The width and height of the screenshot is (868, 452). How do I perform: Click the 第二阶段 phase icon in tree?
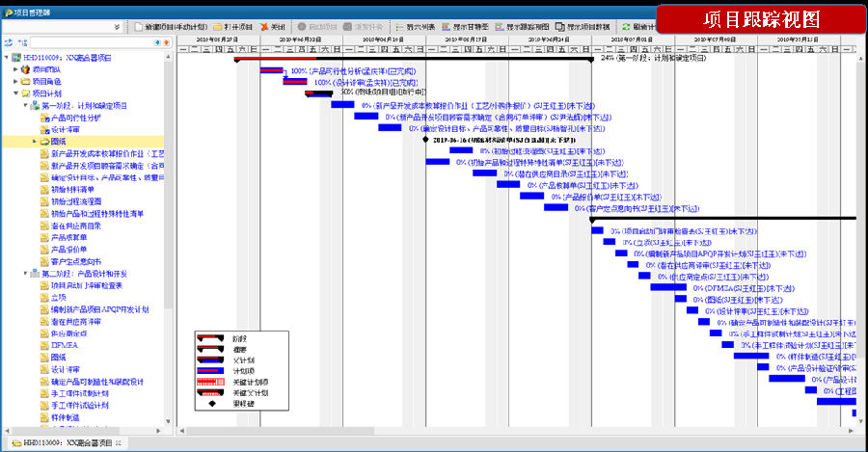(x=35, y=274)
